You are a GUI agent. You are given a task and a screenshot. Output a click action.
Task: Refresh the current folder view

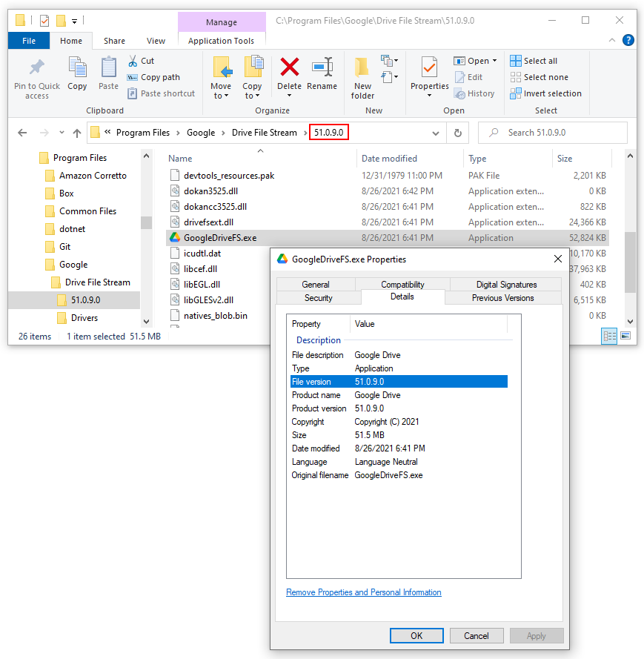tap(458, 133)
